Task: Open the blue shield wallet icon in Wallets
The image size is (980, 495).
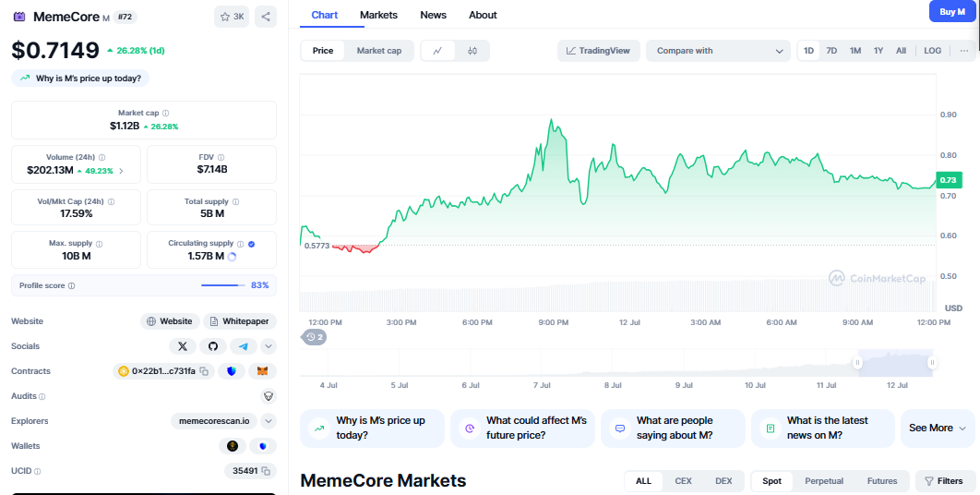Action: pyautogui.click(x=262, y=446)
